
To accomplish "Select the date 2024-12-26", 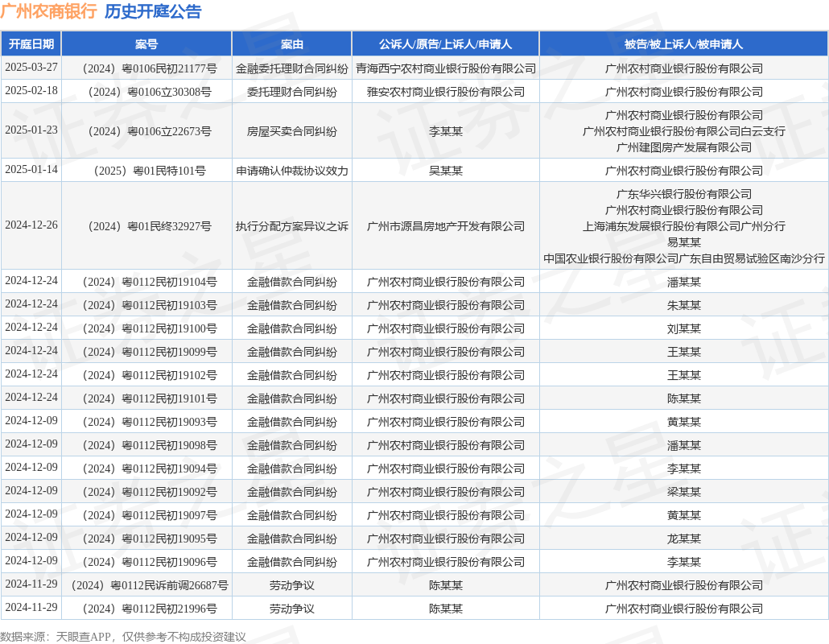I will click(31, 225).
